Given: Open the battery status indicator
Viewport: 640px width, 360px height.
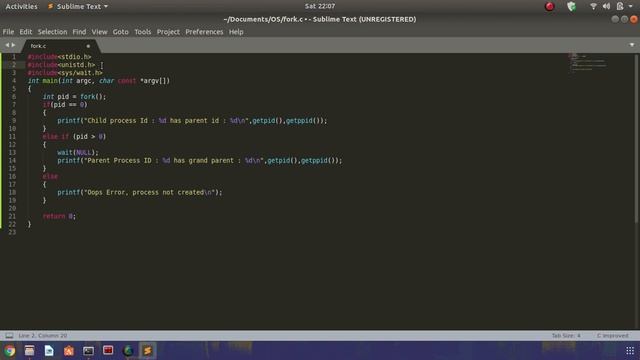Looking at the screenshot, I should 620,6.
